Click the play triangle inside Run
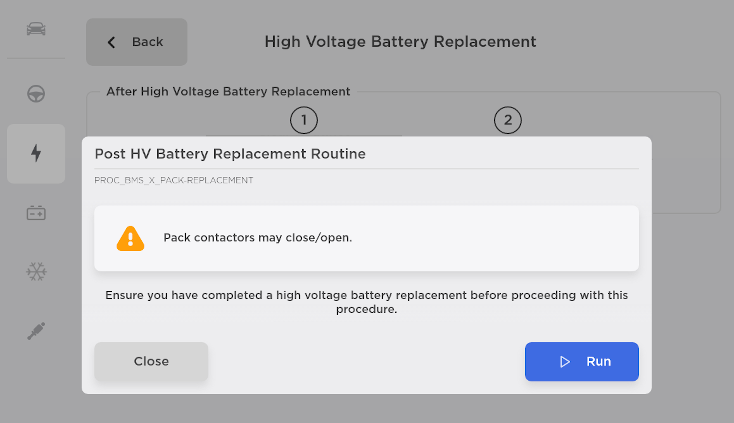Viewport: 734px width, 423px height. [x=565, y=361]
